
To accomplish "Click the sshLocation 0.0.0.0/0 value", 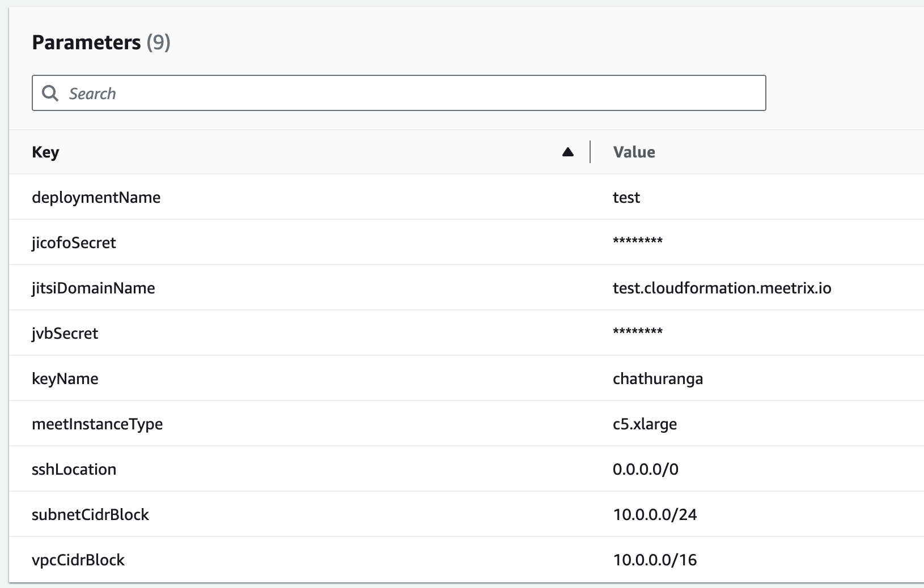I will (645, 469).
